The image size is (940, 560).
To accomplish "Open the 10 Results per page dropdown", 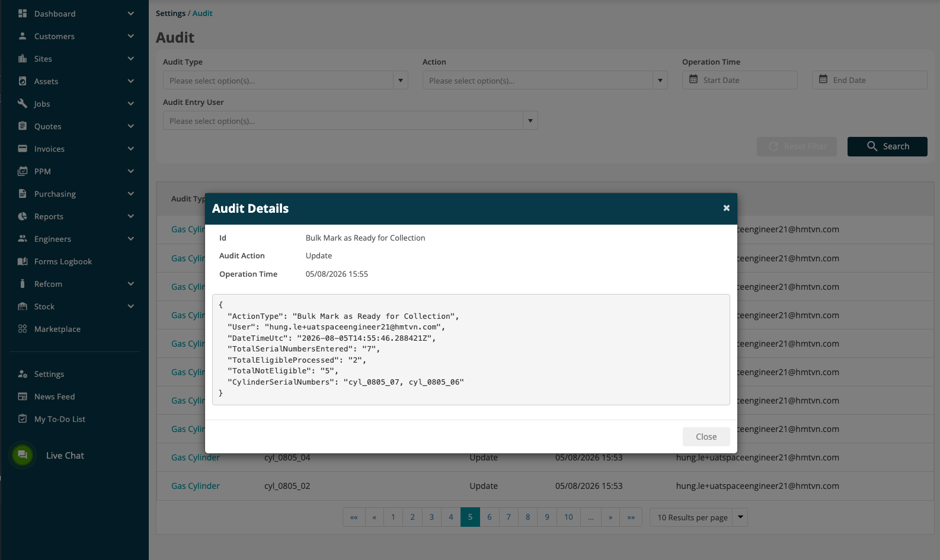I will coord(740,517).
